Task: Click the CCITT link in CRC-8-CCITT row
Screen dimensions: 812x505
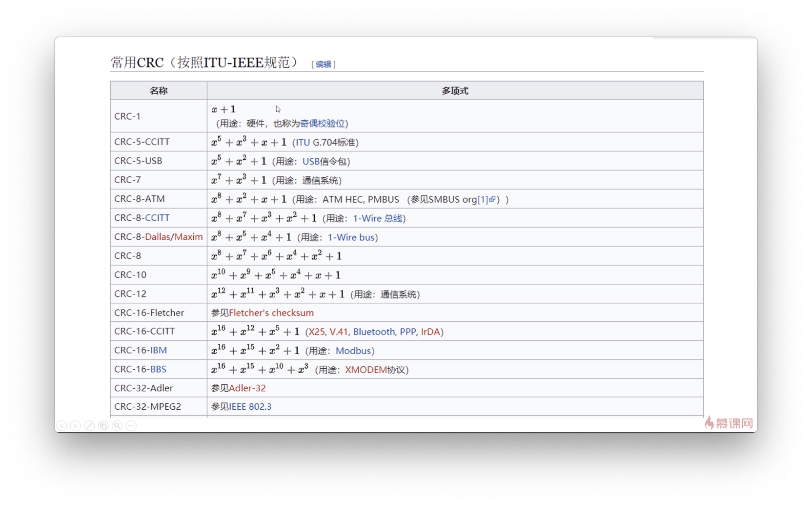Action: coord(158,218)
